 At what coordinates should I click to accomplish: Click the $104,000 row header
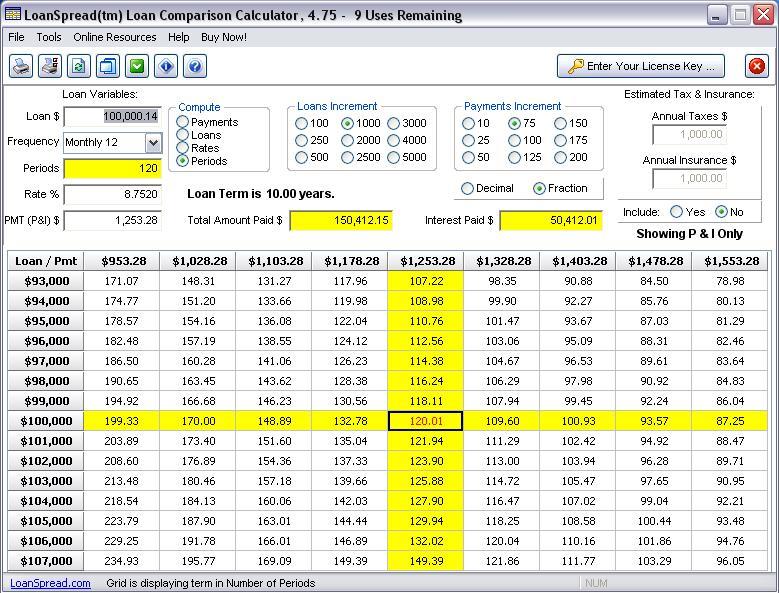(x=46, y=501)
